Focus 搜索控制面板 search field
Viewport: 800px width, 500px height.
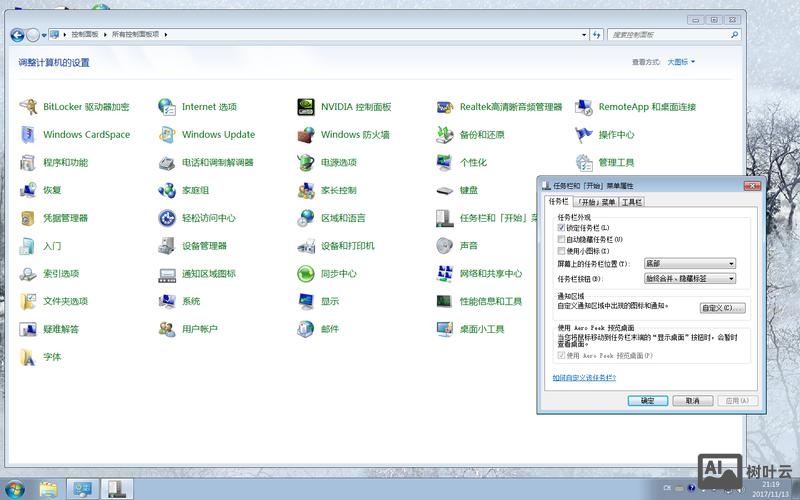coord(673,35)
